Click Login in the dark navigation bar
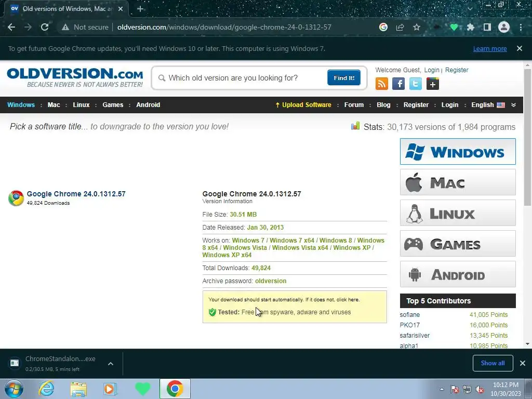Screen dimensions: 532x399 449,105
